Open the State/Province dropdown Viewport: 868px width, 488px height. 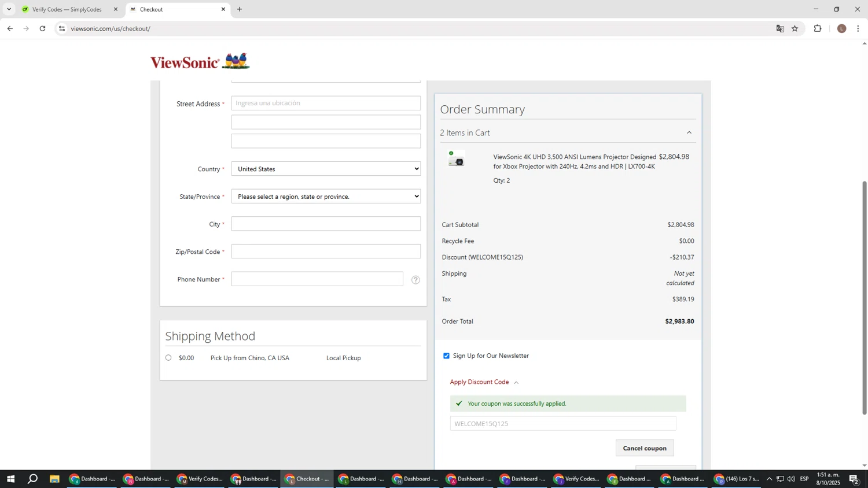tap(326, 197)
